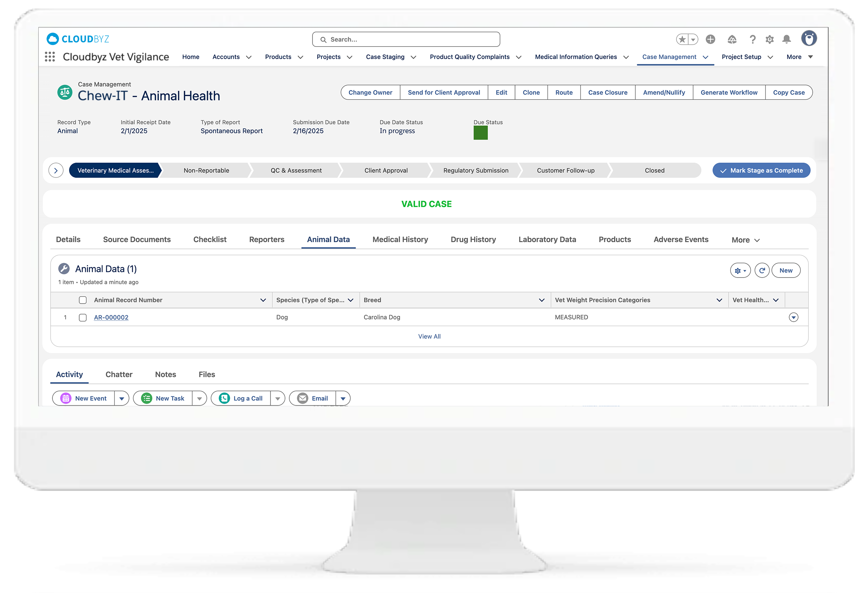Open the Animal Data list settings gear
This screenshot has height=601, width=868.
point(740,270)
